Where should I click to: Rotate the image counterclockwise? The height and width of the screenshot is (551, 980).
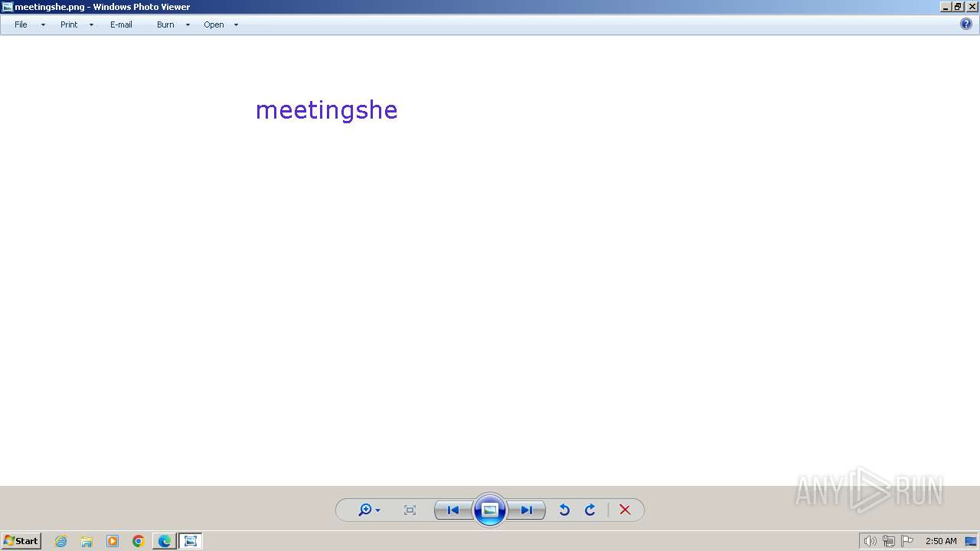click(x=564, y=510)
